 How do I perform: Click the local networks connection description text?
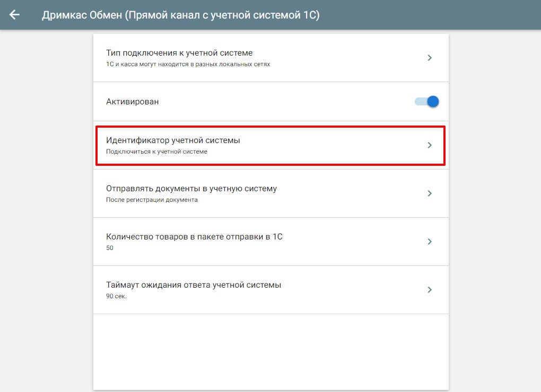click(188, 64)
